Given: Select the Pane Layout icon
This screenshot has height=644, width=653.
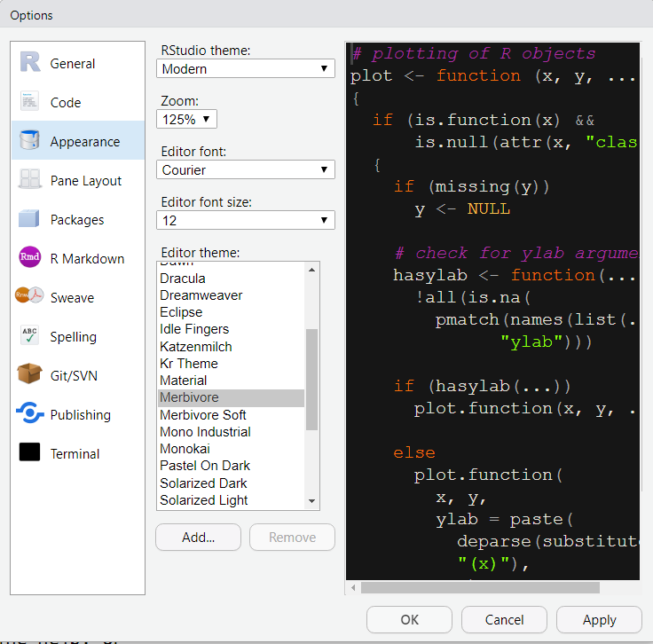Looking at the screenshot, I should (30, 180).
